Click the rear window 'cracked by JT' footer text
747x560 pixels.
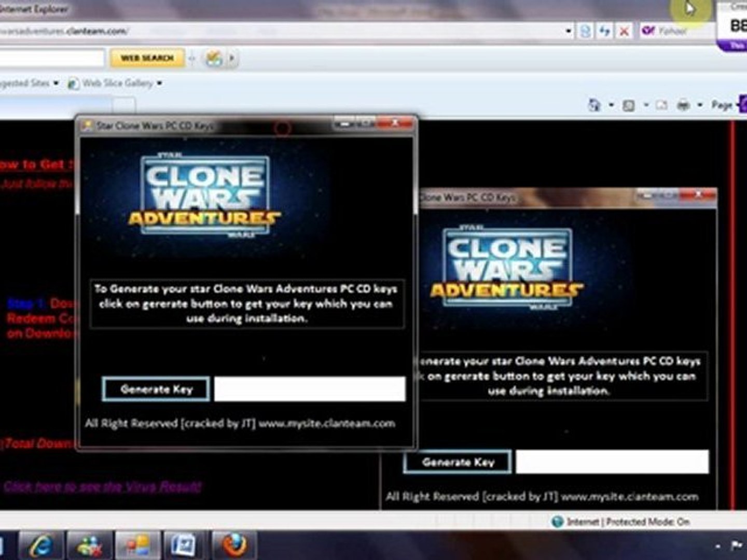click(542, 496)
